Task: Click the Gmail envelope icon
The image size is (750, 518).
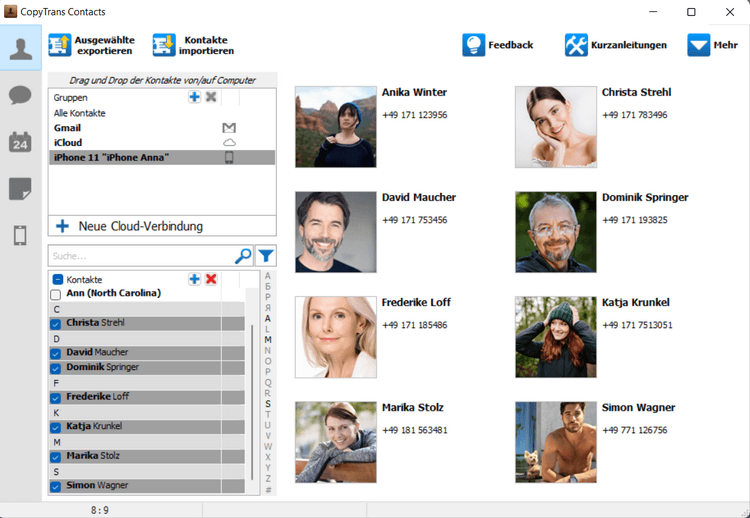Action: (x=229, y=128)
